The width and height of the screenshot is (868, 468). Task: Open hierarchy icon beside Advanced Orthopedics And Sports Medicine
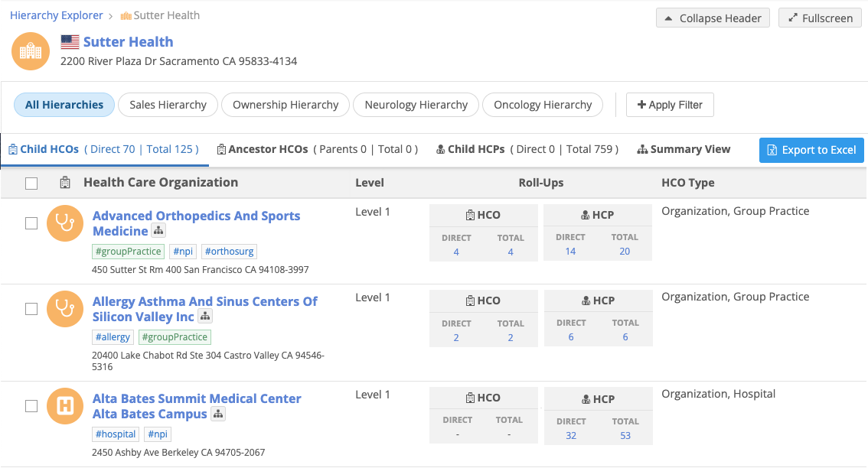point(158,231)
